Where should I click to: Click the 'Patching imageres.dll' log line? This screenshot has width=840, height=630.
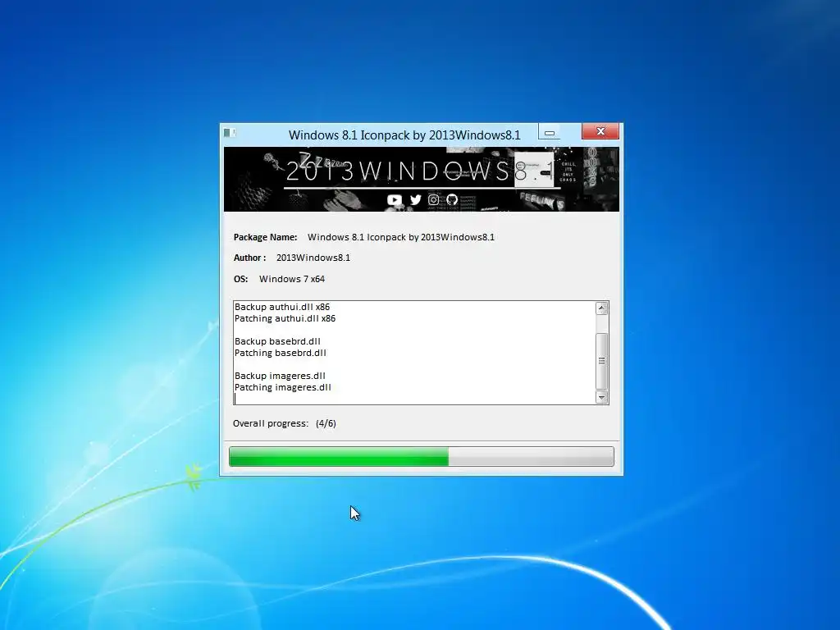point(283,387)
